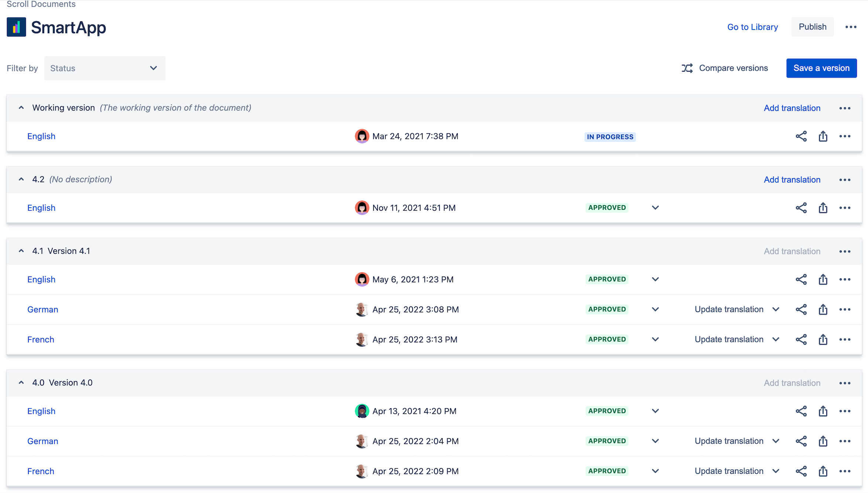The height and width of the screenshot is (493, 868).
Task: Click the Save a version button
Action: [x=821, y=68]
